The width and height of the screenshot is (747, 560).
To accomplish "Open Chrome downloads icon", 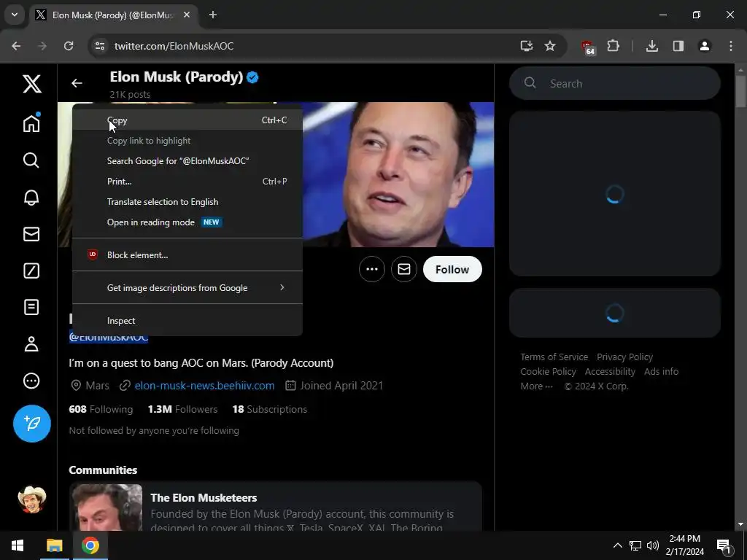I will click(652, 46).
